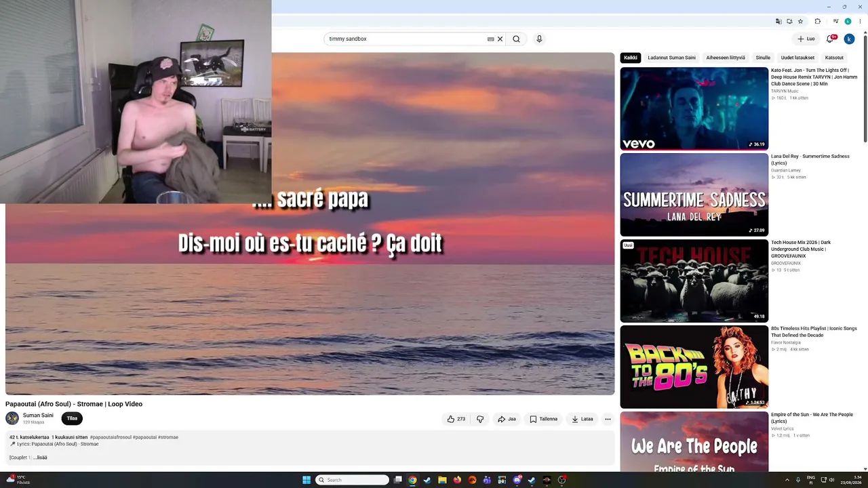Select the Sinulle filter chip

pos(763,58)
